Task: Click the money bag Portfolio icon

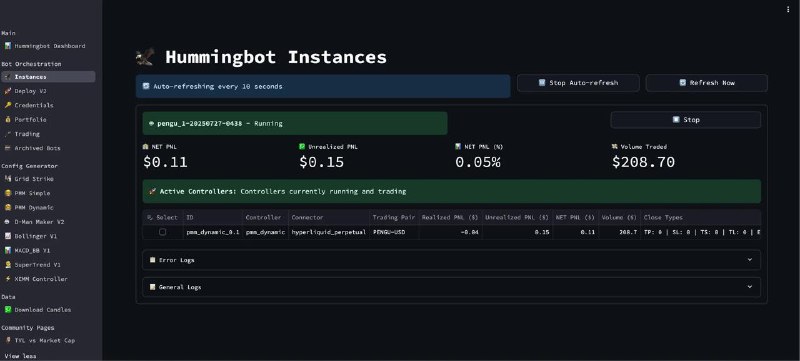Action: click(8, 119)
